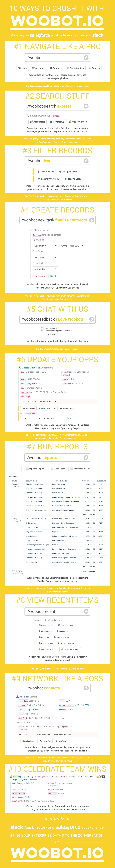Click the Update Amount button

(x=28, y=408)
